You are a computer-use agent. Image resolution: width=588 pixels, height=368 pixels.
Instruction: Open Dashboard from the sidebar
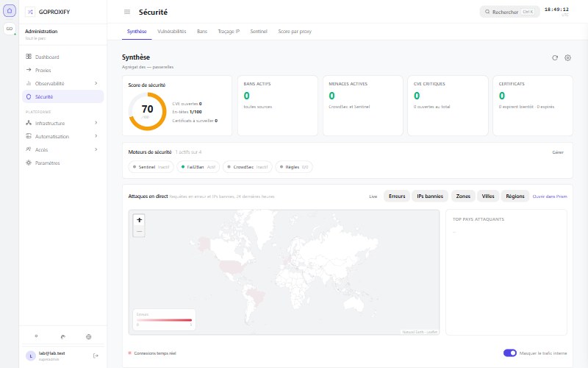tap(62, 57)
